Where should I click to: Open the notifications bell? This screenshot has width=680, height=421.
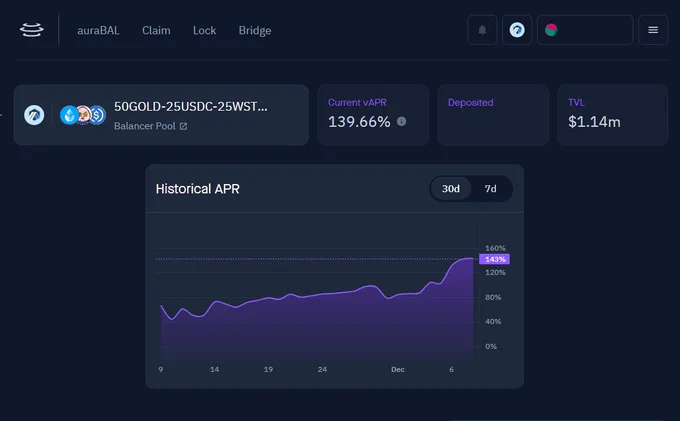(482, 30)
